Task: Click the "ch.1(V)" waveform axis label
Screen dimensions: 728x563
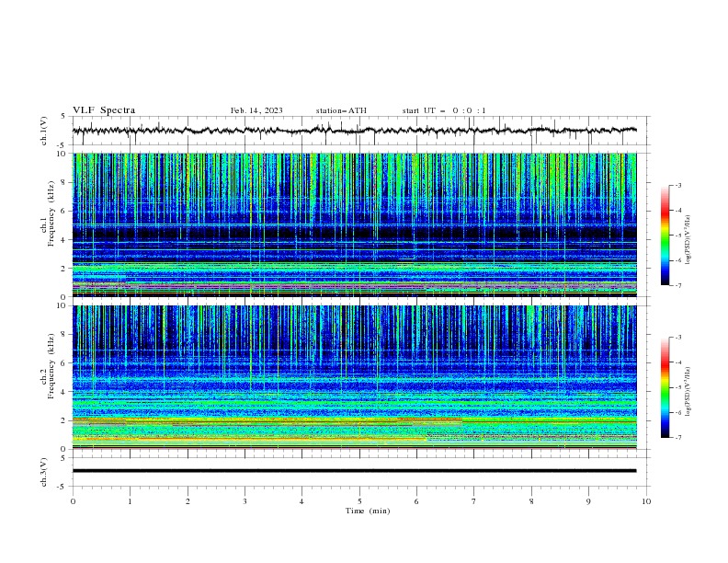Action: click(x=44, y=131)
